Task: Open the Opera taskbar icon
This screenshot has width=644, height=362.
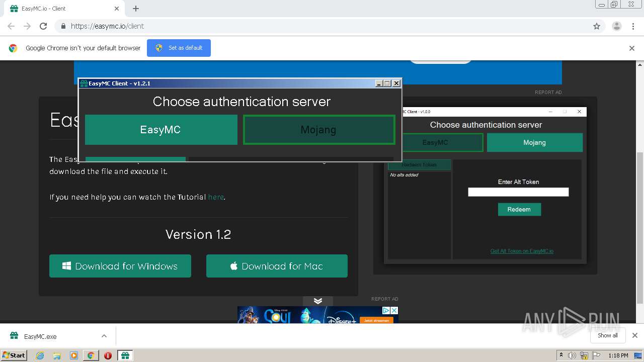Action: pyautogui.click(x=108, y=355)
